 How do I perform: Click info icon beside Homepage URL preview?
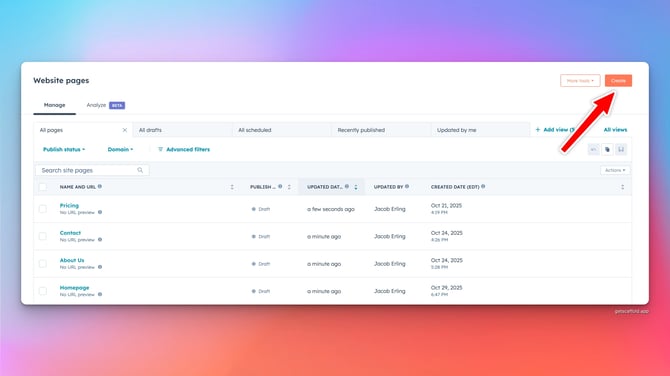pos(100,294)
